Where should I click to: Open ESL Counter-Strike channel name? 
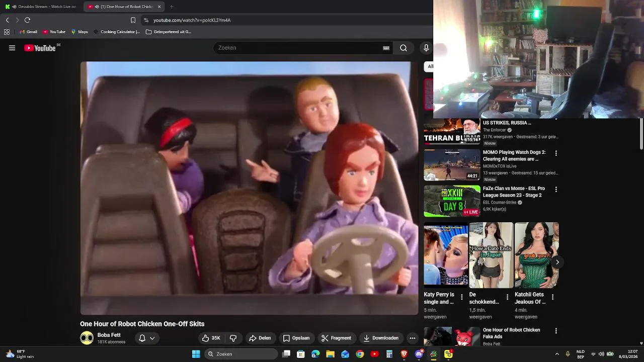pyautogui.click(x=500, y=203)
